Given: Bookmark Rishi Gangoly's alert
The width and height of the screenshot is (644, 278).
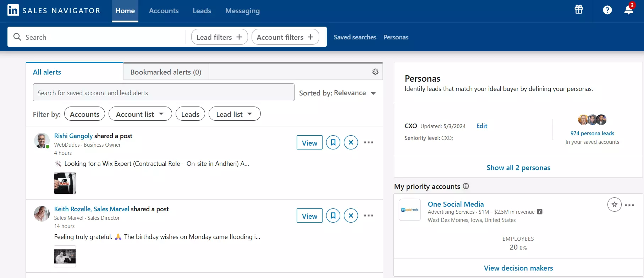Looking at the screenshot, I should click(x=333, y=142).
